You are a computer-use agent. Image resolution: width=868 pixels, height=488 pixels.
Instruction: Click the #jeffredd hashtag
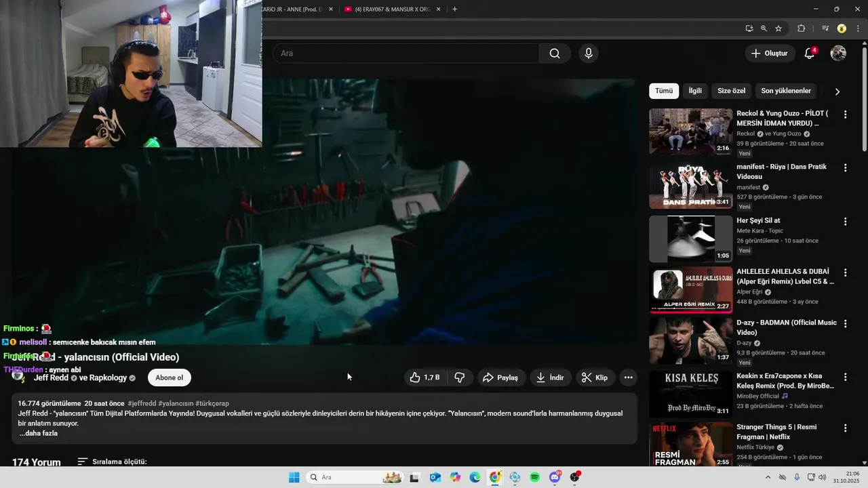point(142,403)
